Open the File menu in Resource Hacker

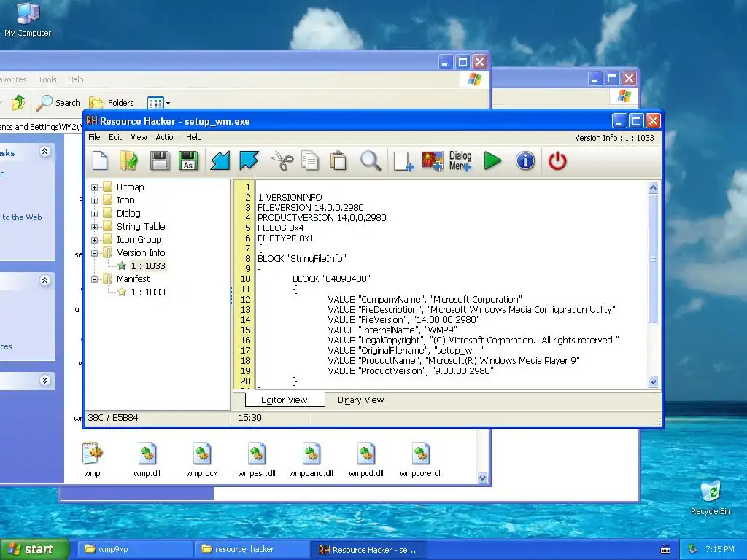tap(94, 137)
